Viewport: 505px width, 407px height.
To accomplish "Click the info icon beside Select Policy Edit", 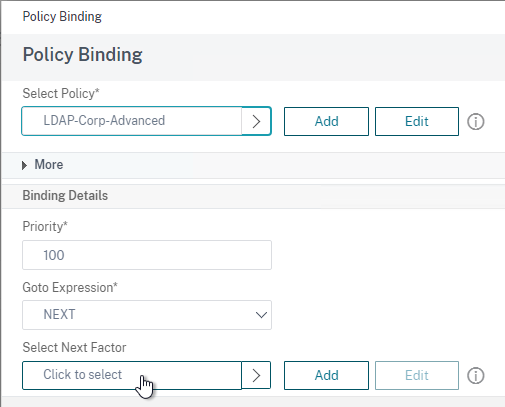I will click(475, 122).
